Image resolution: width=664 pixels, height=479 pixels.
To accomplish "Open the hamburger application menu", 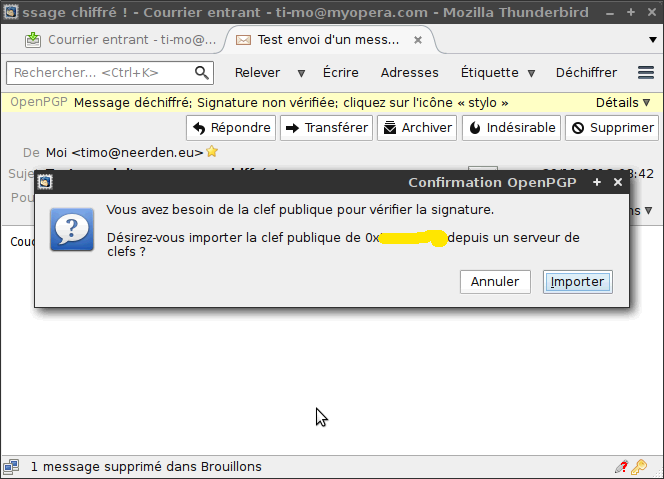I will point(646,73).
